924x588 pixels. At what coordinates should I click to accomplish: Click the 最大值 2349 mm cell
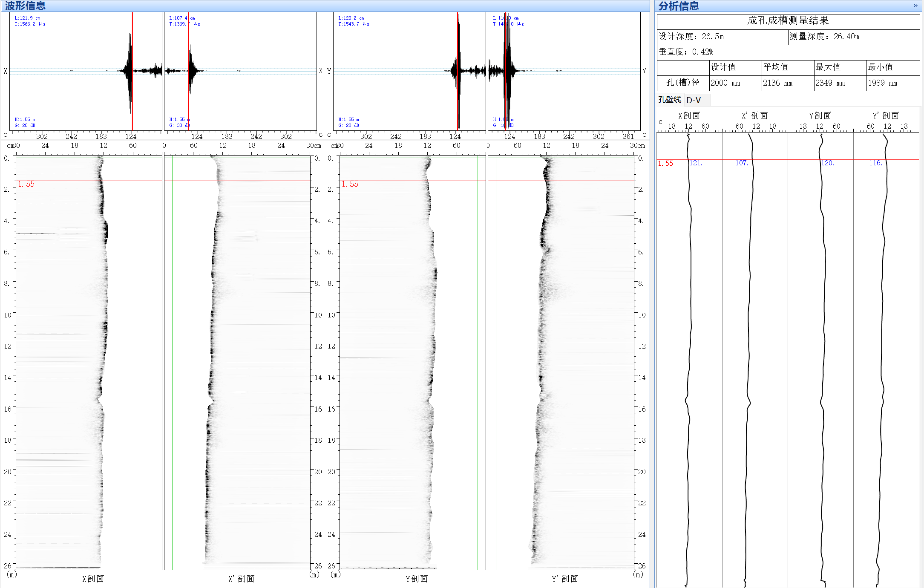[840, 83]
